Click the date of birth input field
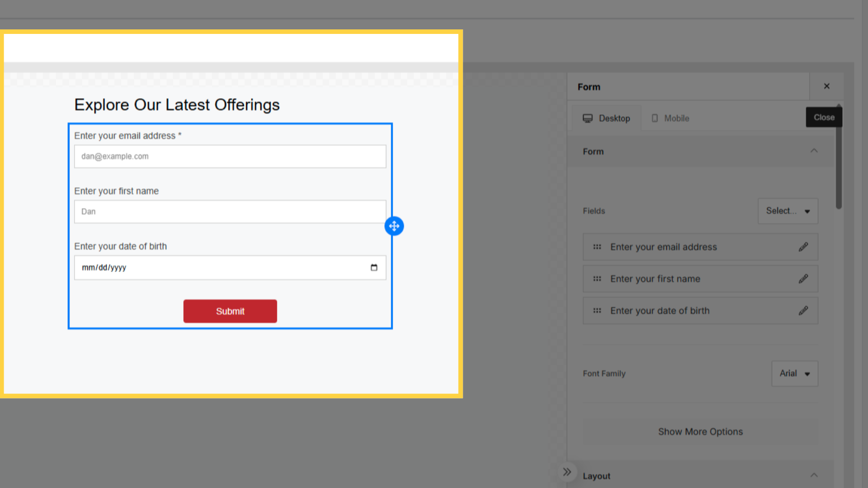Image resolution: width=868 pixels, height=488 pixels. tap(230, 267)
